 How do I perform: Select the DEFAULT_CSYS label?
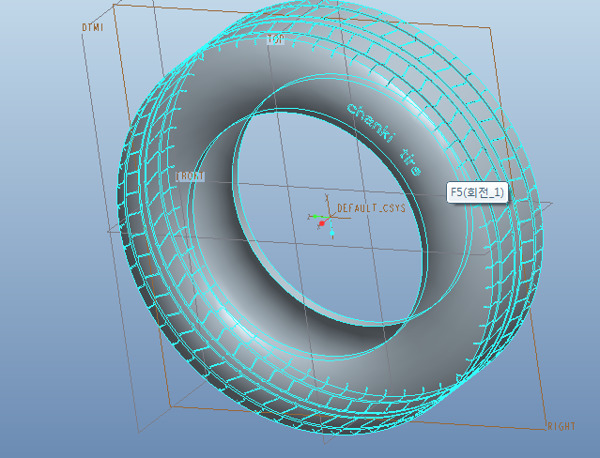371,208
